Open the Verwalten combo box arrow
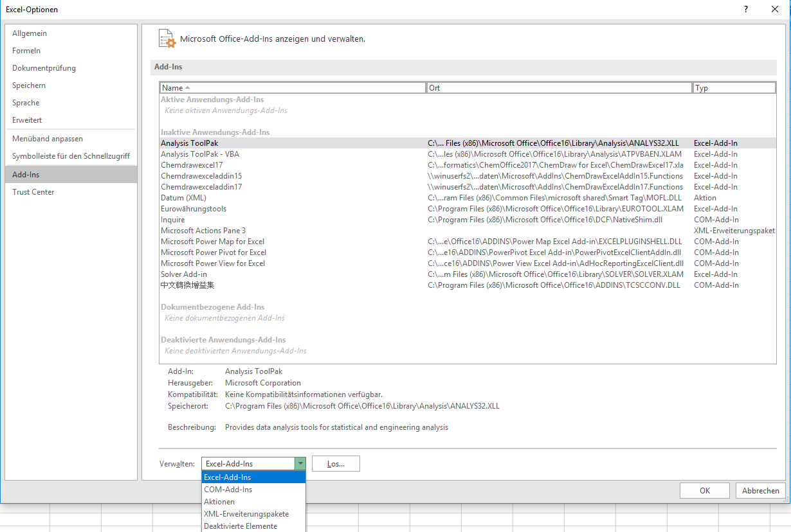This screenshot has width=791, height=532. click(300, 464)
